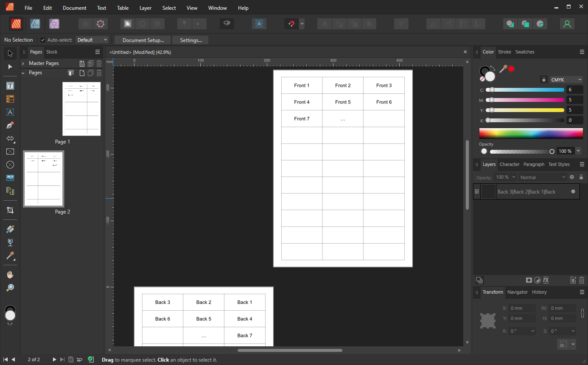The width and height of the screenshot is (588, 365).
Task: Collapse the Pages section
Action: pyautogui.click(x=23, y=73)
